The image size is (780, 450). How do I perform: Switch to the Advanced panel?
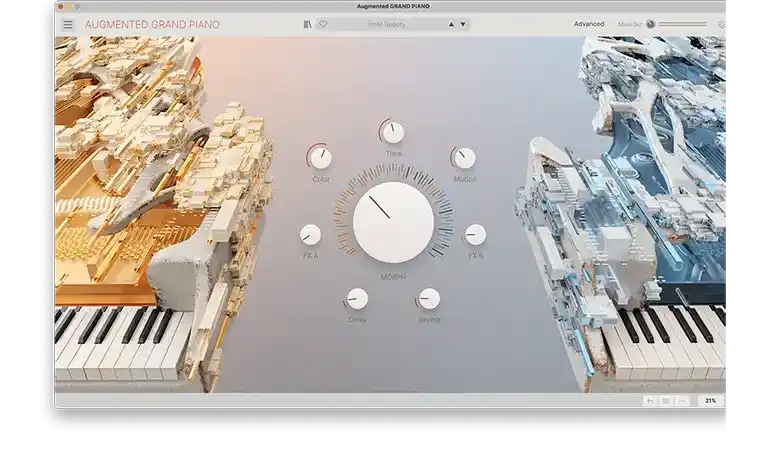click(589, 24)
